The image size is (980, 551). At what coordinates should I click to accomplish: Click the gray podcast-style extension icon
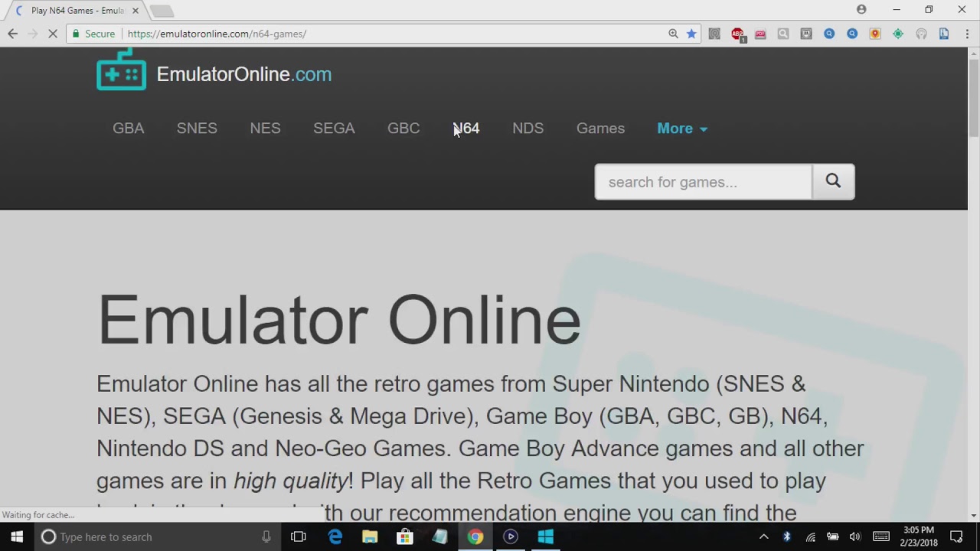point(921,34)
